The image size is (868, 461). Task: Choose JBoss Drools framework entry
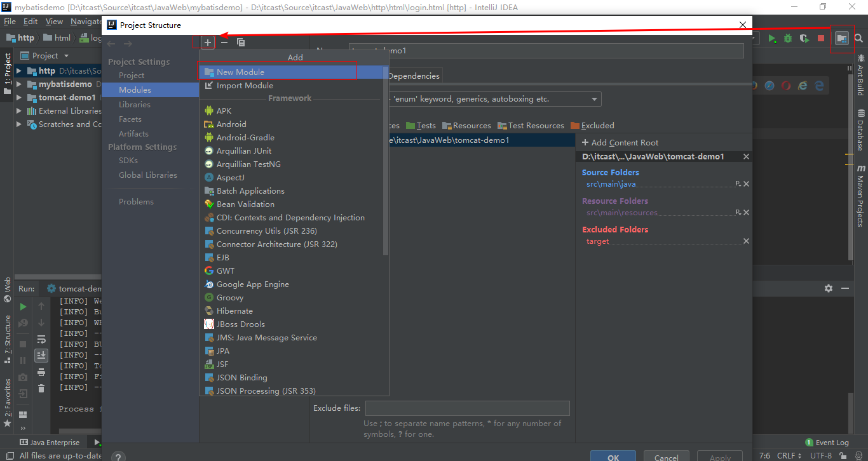(x=291, y=324)
